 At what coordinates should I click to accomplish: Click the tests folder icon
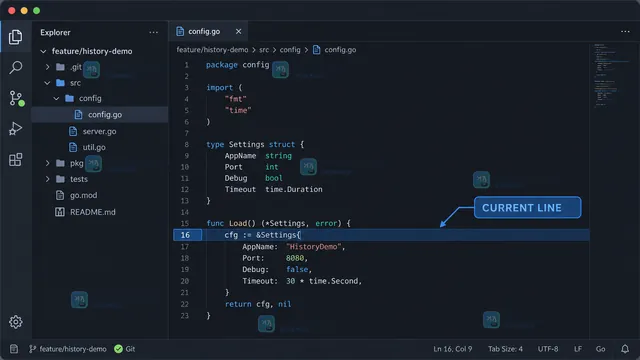point(60,179)
